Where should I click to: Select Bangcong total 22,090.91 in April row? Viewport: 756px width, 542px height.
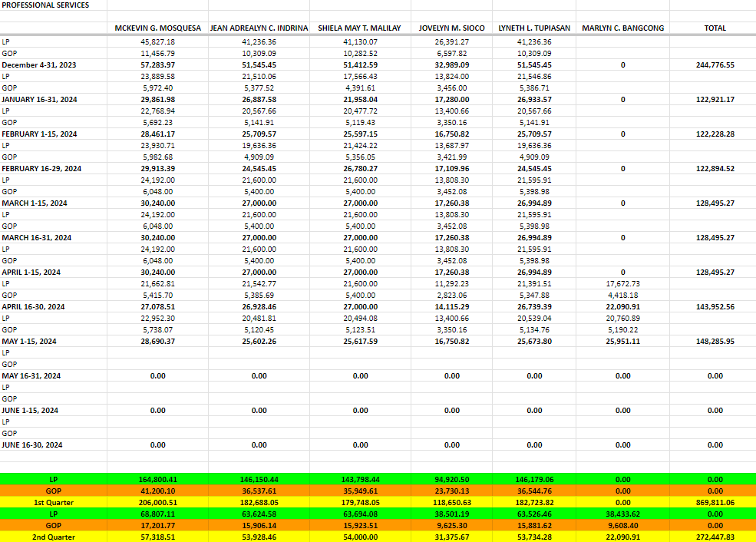(x=623, y=307)
